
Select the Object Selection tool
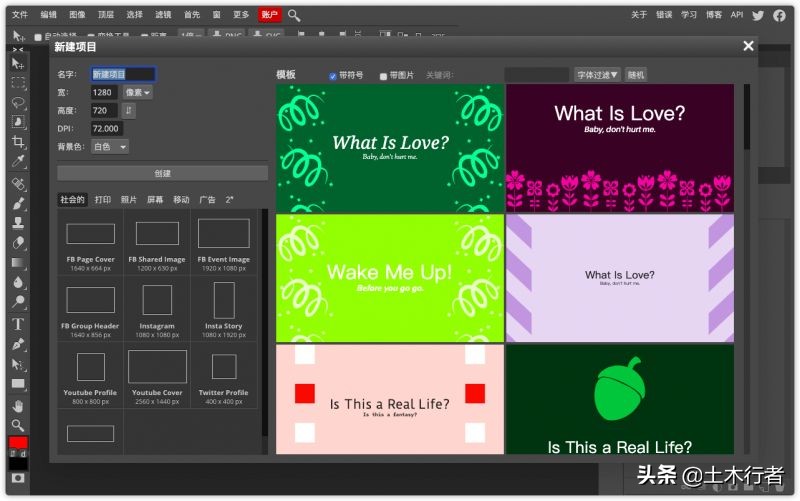[18, 122]
